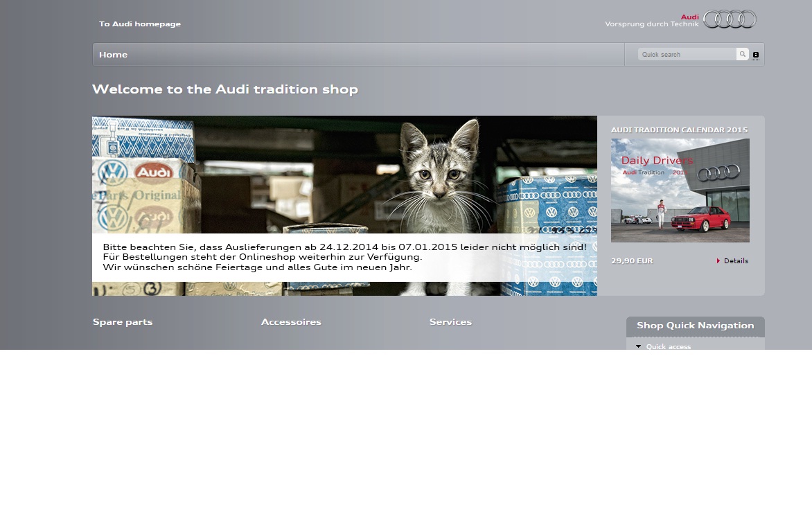Go to the Services category
Image resolution: width=812 pixels, height=532 pixels.
coord(450,322)
